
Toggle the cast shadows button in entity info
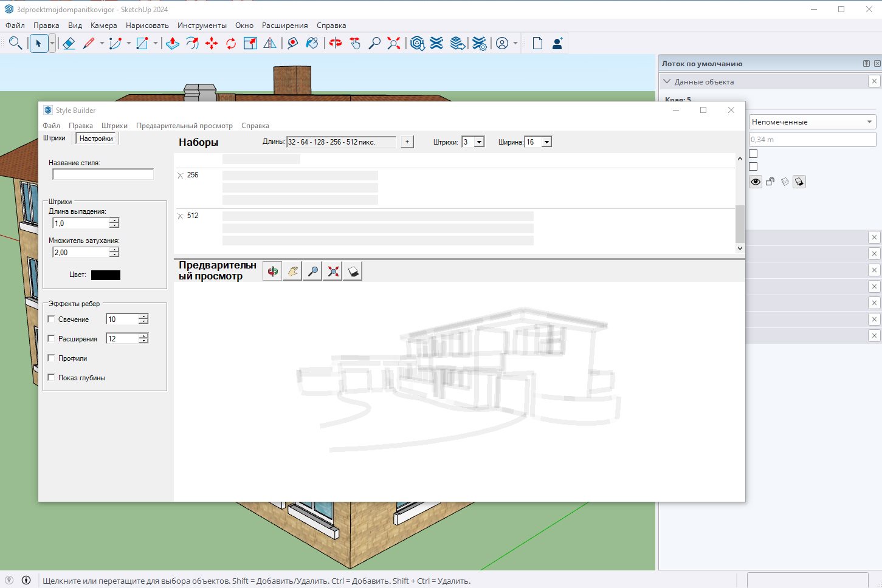[799, 182]
